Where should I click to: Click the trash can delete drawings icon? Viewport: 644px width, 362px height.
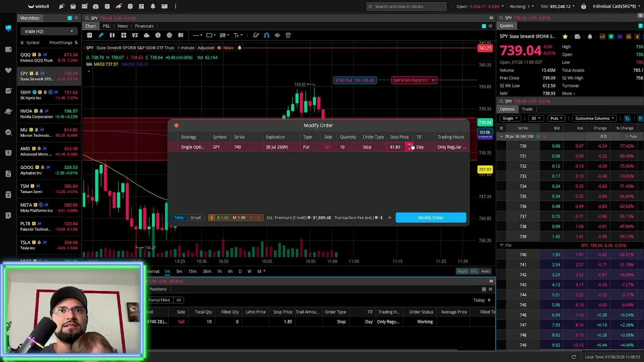pos(288,35)
